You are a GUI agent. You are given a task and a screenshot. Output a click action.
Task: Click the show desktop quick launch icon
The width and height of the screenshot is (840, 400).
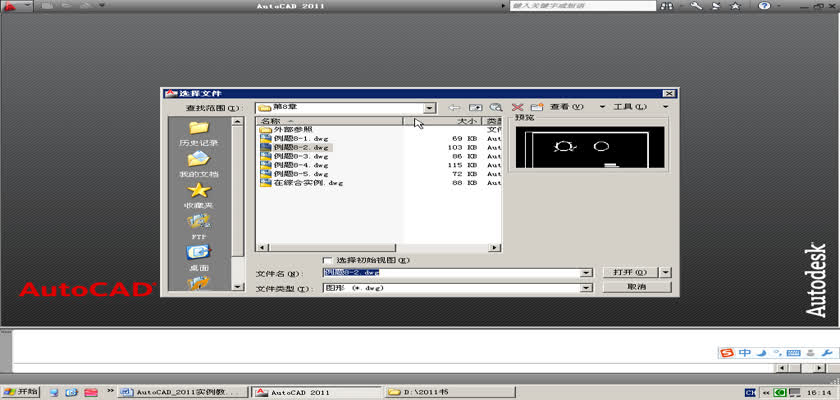pos(54,392)
